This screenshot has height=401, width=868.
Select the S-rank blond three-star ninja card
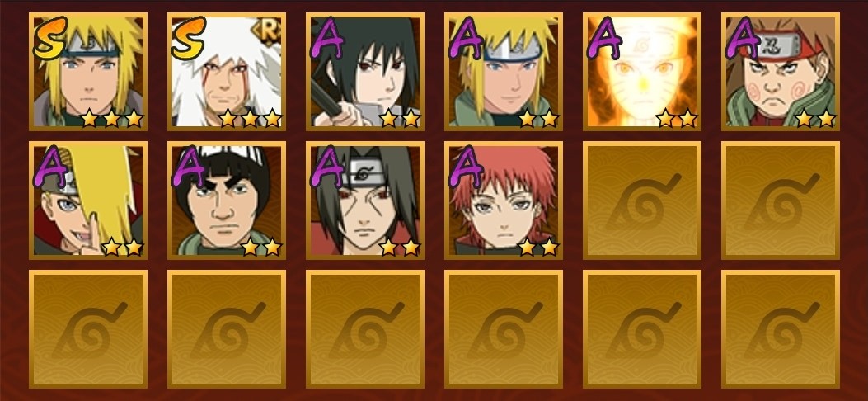88,72
